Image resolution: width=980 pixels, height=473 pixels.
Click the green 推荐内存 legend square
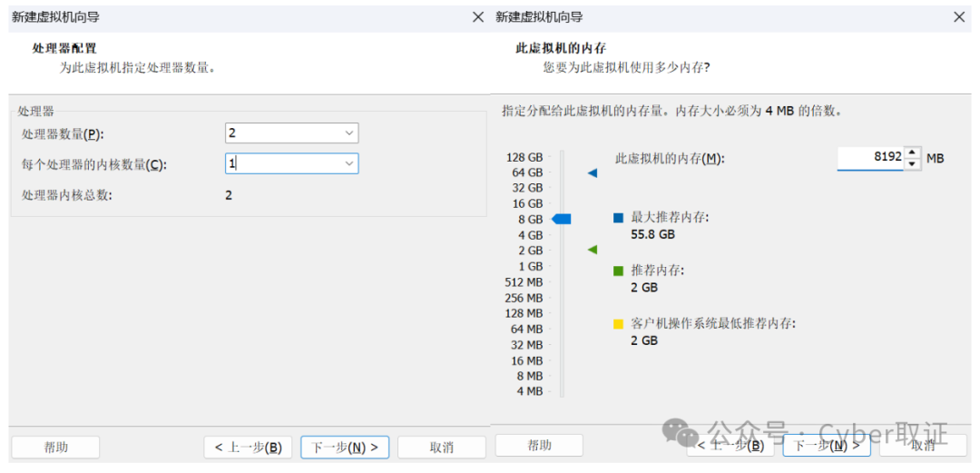point(618,271)
